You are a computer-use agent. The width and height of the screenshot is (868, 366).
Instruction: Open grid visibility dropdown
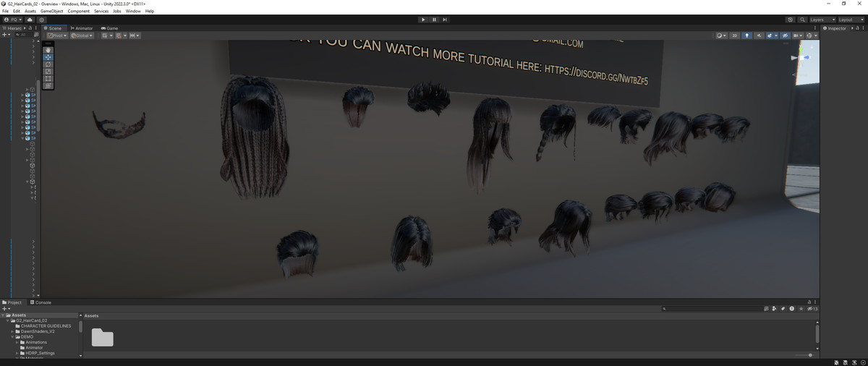pyautogui.click(x=111, y=35)
